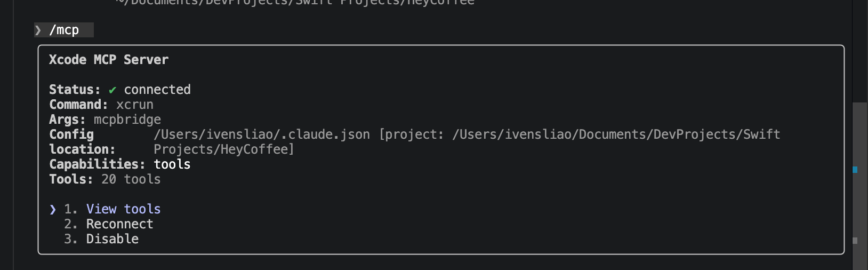Click the mcpbridge args value

click(x=127, y=120)
